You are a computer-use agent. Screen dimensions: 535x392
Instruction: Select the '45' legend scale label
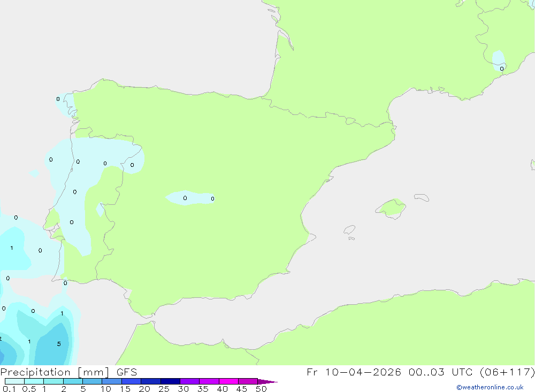click(x=242, y=389)
